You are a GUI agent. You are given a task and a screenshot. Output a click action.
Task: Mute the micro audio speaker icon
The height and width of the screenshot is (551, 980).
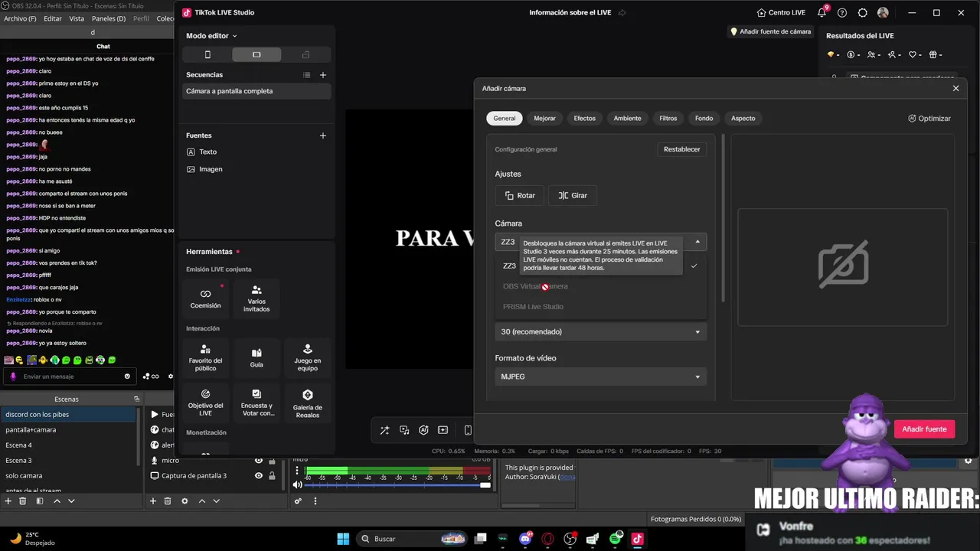[298, 485]
